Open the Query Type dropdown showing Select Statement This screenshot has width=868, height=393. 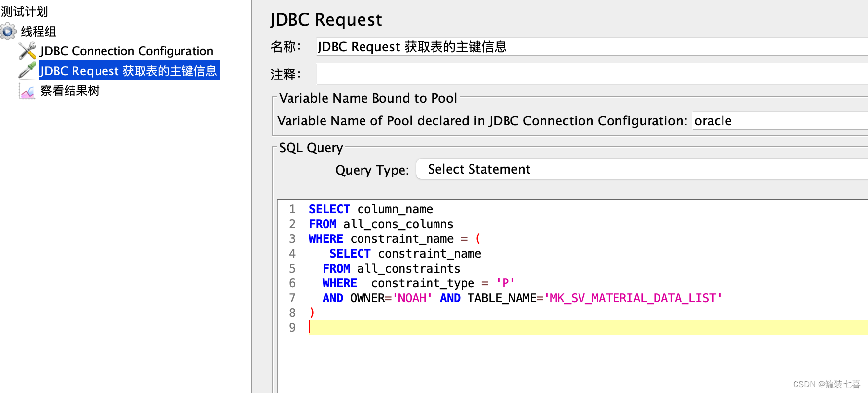point(642,169)
